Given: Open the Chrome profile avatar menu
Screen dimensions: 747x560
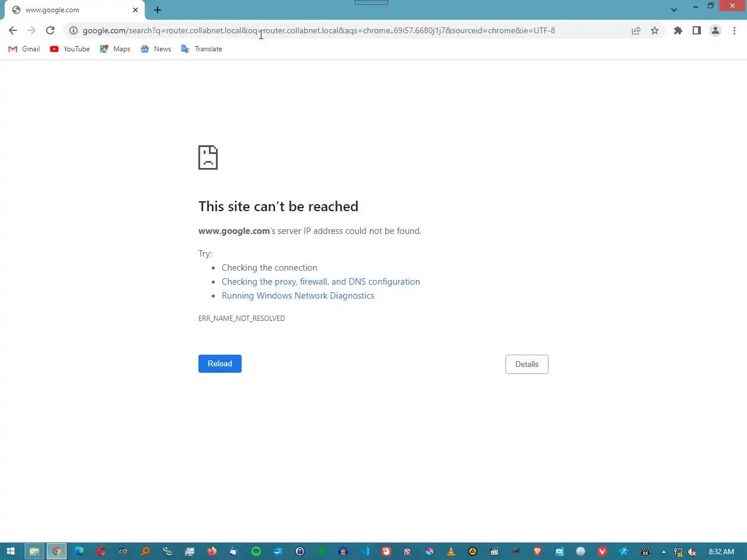Looking at the screenshot, I should (715, 30).
